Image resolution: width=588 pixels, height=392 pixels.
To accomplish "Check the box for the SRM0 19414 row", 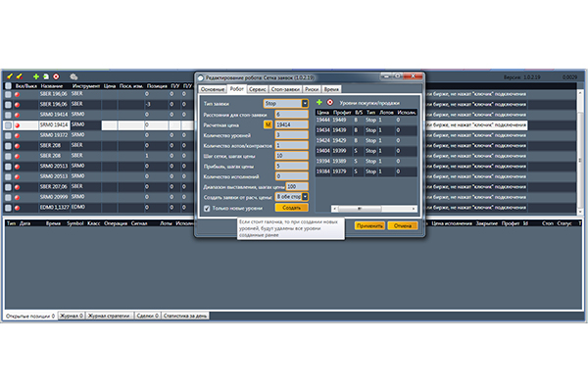I will (9, 125).
